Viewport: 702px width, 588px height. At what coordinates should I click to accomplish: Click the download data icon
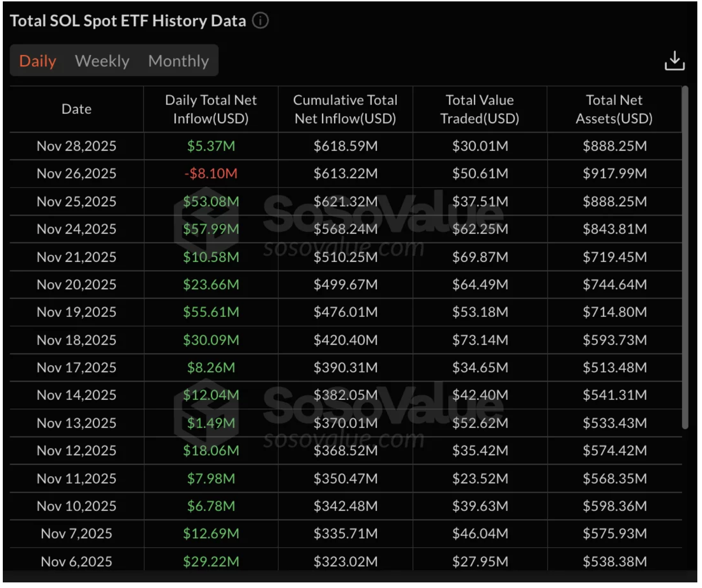(x=674, y=61)
